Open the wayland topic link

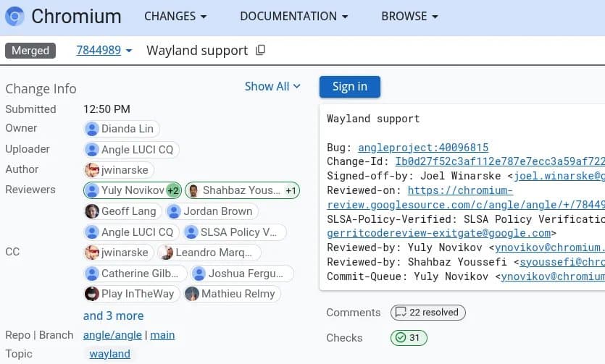click(109, 354)
